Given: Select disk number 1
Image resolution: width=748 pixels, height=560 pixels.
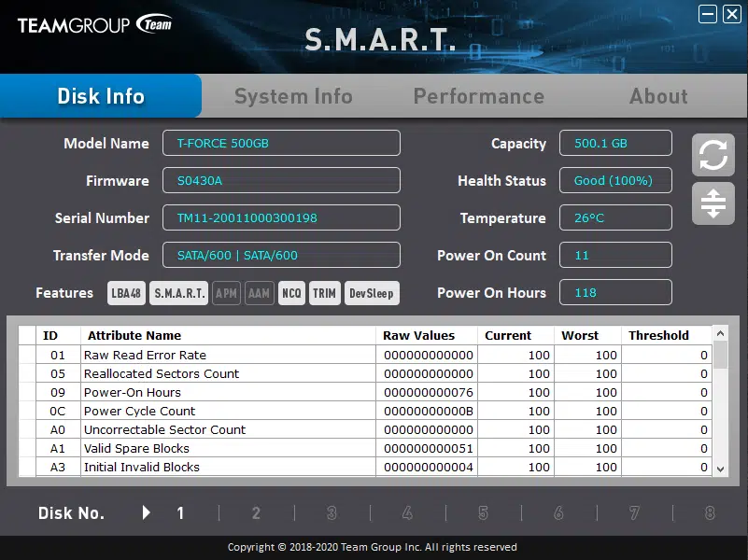Looking at the screenshot, I should [x=180, y=512].
